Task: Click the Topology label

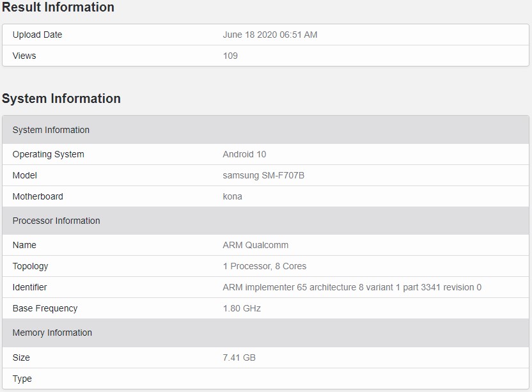Action: pyautogui.click(x=30, y=267)
